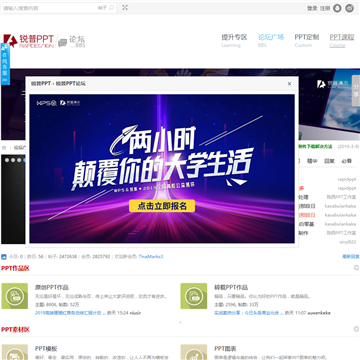Image resolution: width=360 pixels, height=360 pixels.
Task: Click the PPT素材区 section heading
Action: [15, 330]
